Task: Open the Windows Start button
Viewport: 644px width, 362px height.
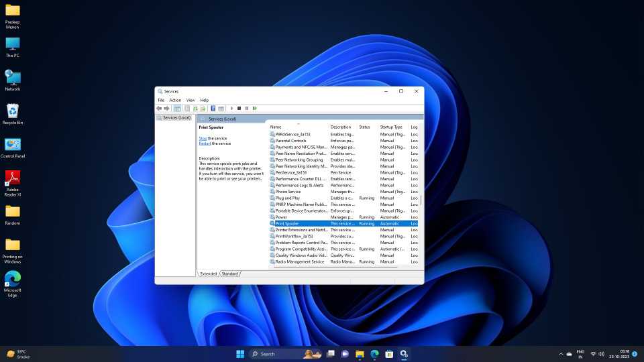Action: 240,354
